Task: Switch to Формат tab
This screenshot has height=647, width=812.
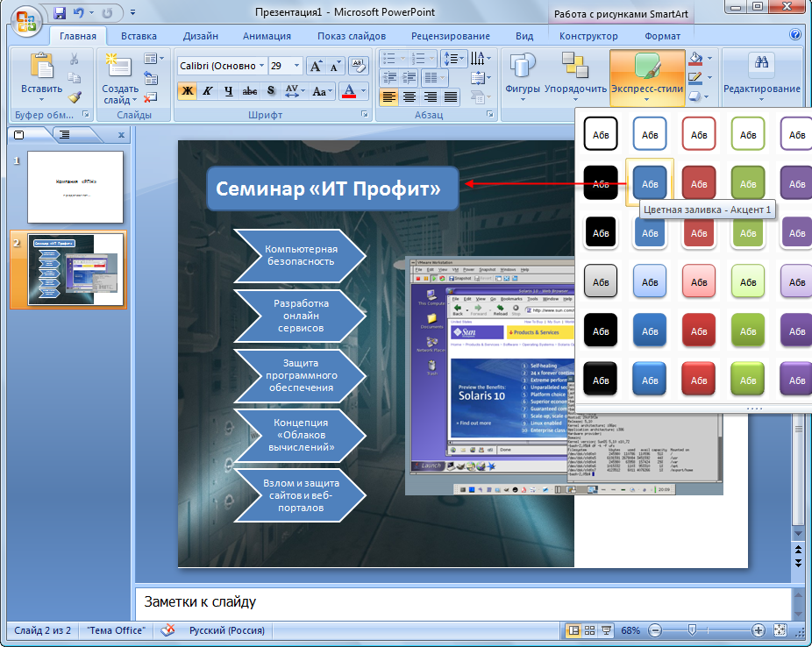Action: pyautogui.click(x=662, y=36)
